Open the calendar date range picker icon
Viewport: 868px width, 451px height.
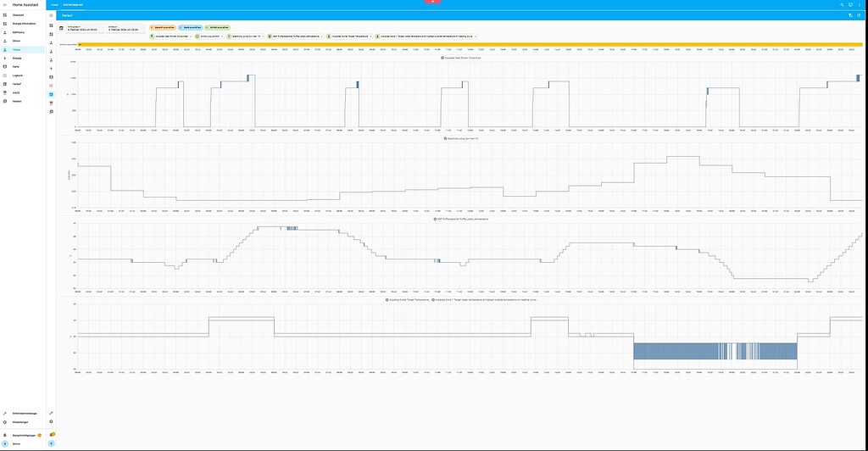(61, 28)
